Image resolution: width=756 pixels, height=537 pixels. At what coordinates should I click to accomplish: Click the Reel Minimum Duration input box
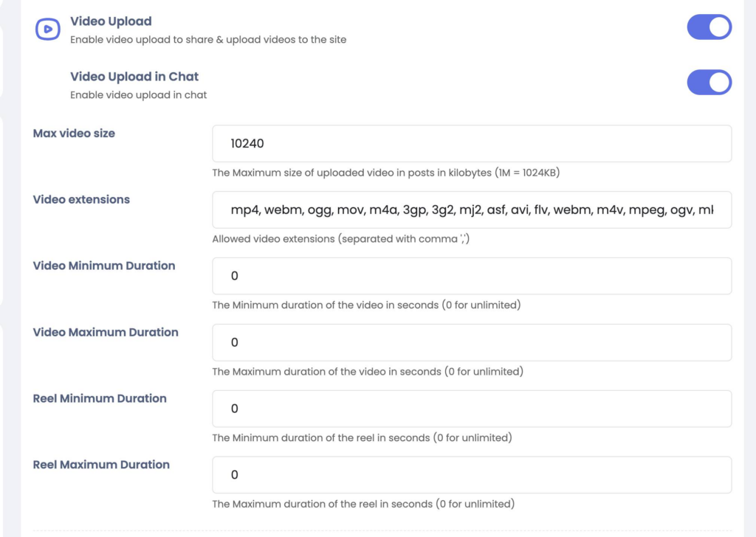pos(472,409)
